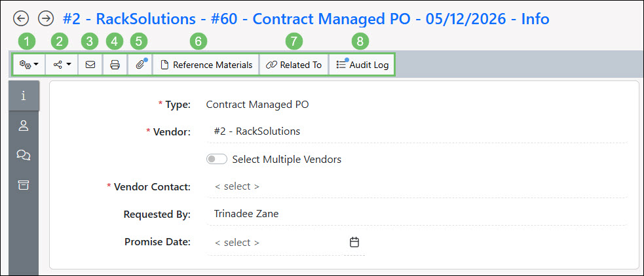Go back with the left arrow icon
Viewport: 644px width, 276px height.
(21, 18)
